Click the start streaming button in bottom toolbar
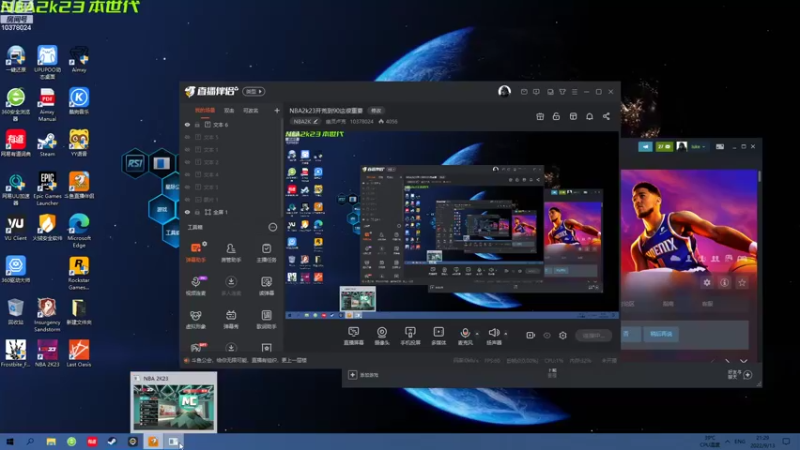Screen dimensions: 800x450 pyautogui.click(x=594, y=335)
